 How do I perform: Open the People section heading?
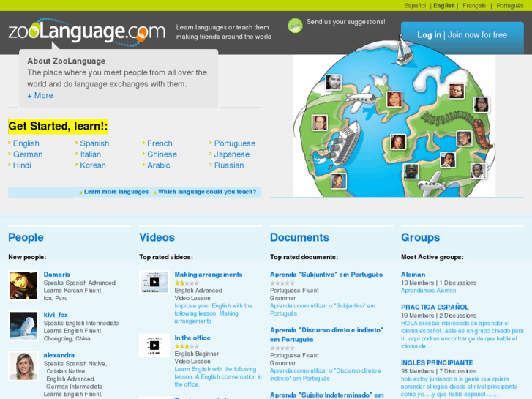[x=26, y=237]
